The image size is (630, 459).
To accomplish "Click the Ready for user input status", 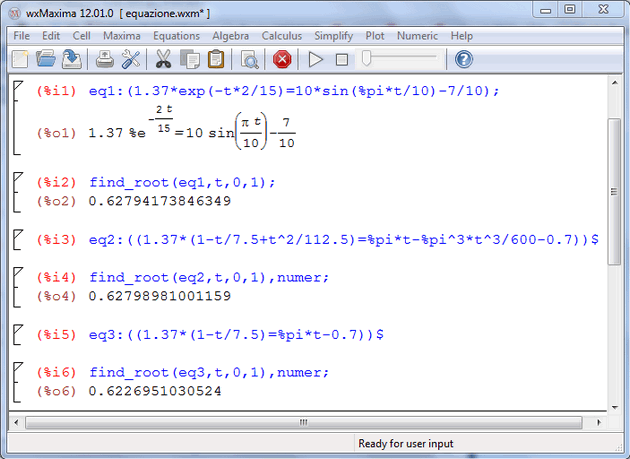I will tap(406, 444).
